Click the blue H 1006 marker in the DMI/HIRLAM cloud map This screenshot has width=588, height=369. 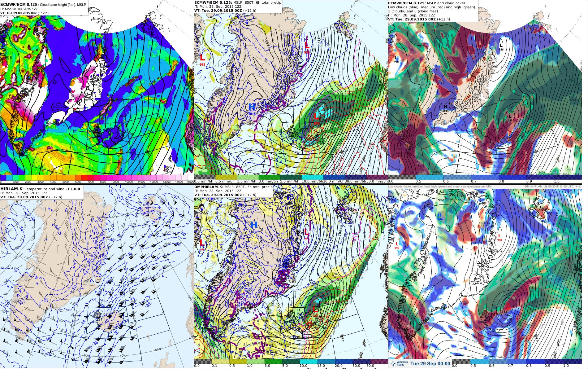pos(439,216)
